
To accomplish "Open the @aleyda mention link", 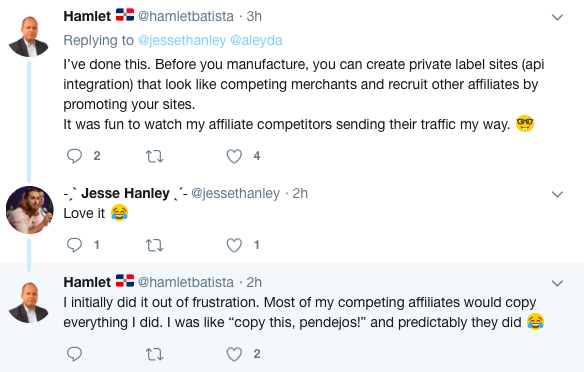I will (256, 40).
